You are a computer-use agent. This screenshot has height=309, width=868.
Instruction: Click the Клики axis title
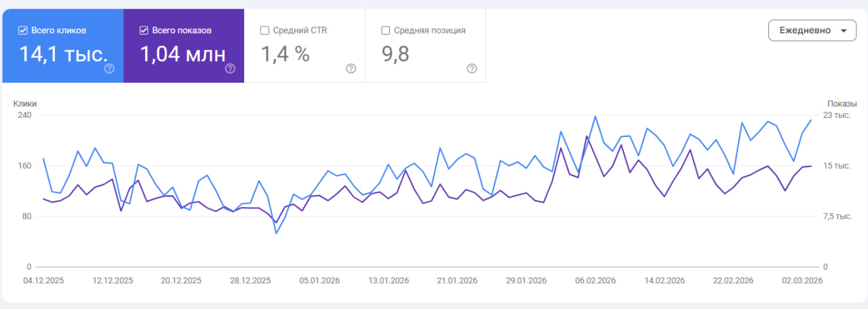tap(25, 104)
